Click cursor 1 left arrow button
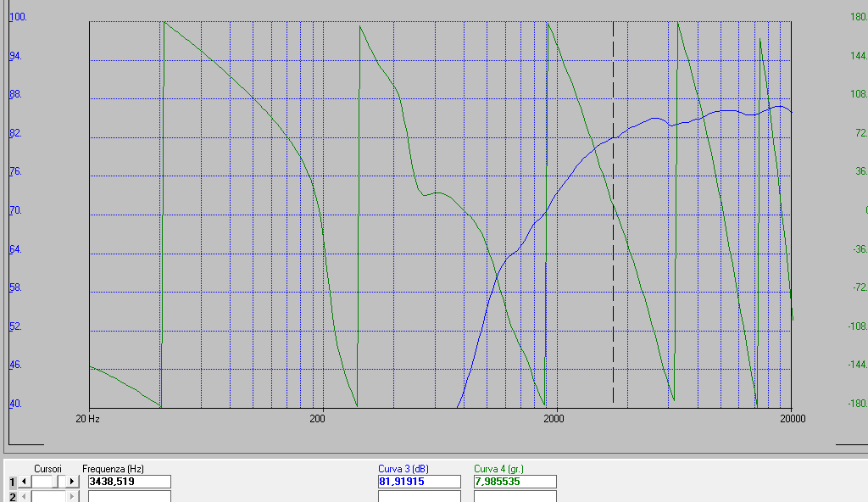 (24, 482)
